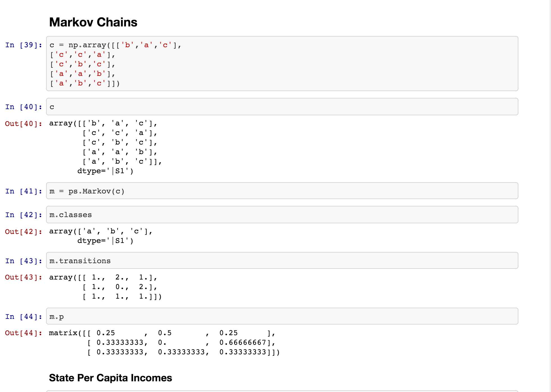The height and width of the screenshot is (392, 551).
Task: Click the Out[42] classes array output
Action: coord(101,236)
